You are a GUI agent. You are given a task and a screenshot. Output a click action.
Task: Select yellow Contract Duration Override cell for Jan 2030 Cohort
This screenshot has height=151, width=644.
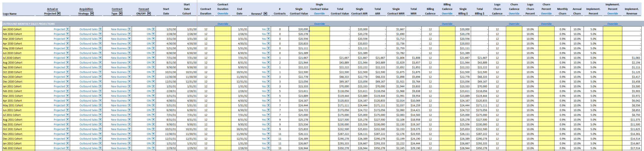(x=223, y=29)
